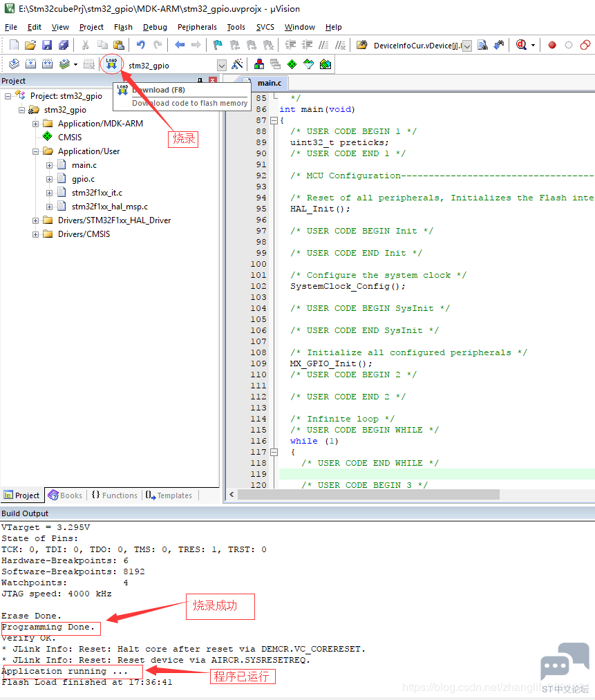Save all files icon
The width and height of the screenshot is (595, 700).
tap(64, 45)
